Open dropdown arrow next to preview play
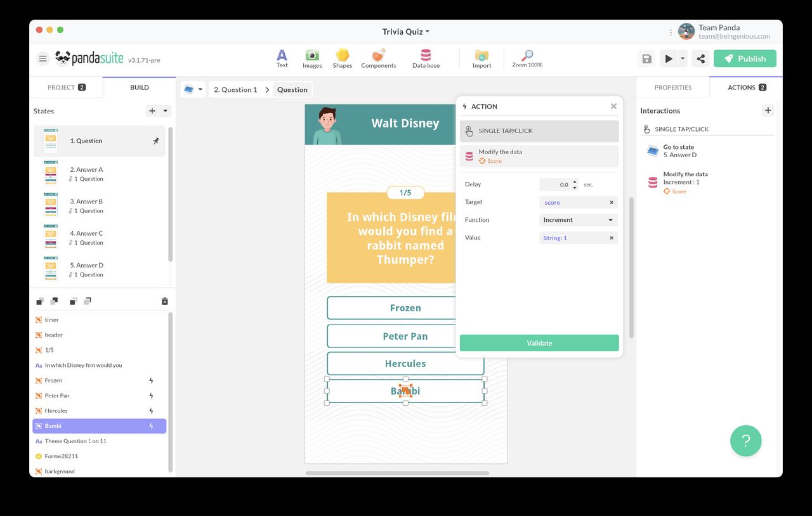The width and height of the screenshot is (812, 516). [683, 59]
